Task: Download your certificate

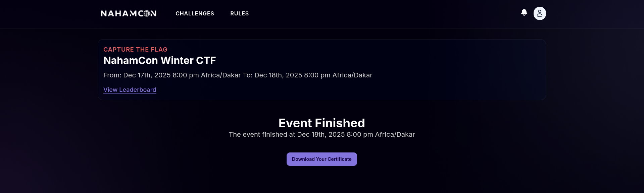Action: click(321, 159)
